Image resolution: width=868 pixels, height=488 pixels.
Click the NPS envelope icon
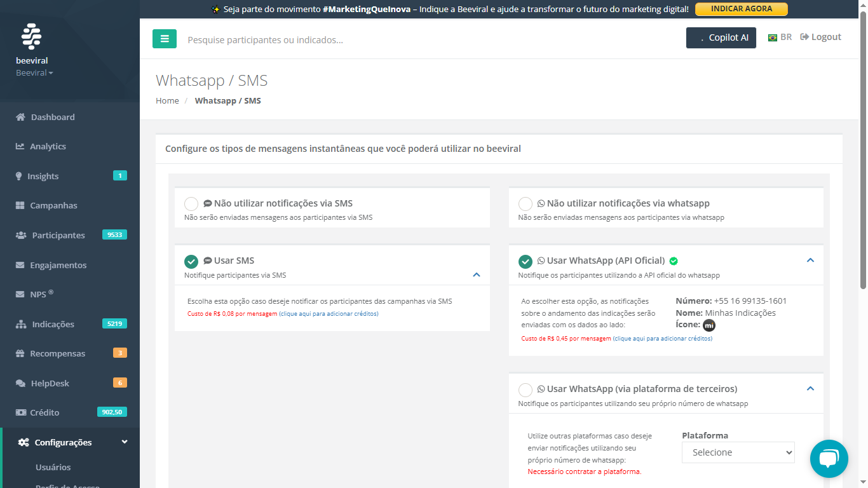(x=20, y=294)
